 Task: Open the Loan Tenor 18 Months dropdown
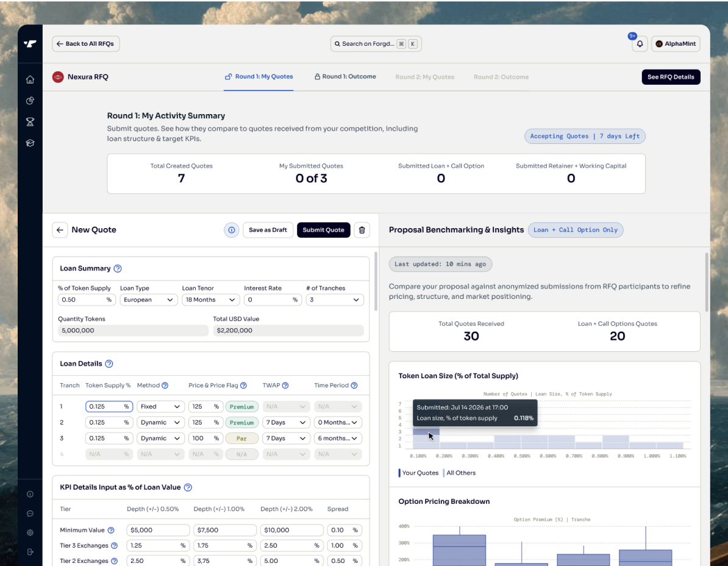pos(210,300)
